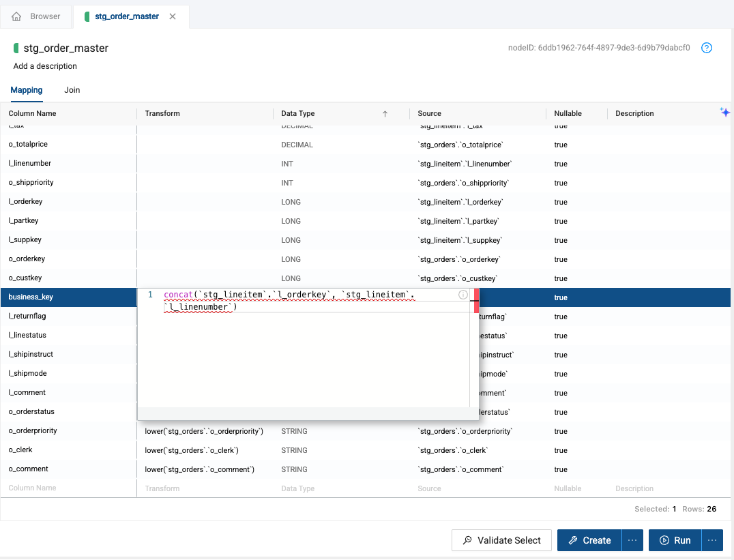Viewport: 734px width, 560px height.
Task: Click transform lower(`stg_orders`.`o_orderpriority`)
Action: point(204,431)
